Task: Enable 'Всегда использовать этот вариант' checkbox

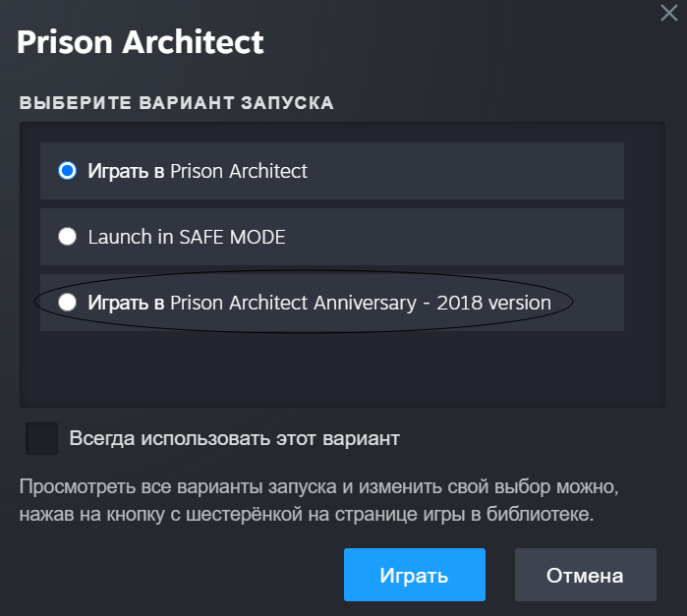Action: (41, 438)
